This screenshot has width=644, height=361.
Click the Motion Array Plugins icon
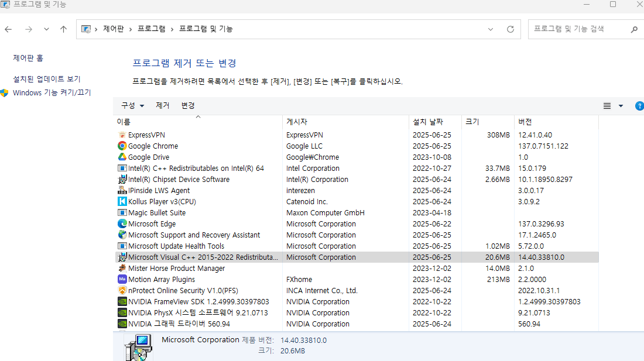point(122,279)
